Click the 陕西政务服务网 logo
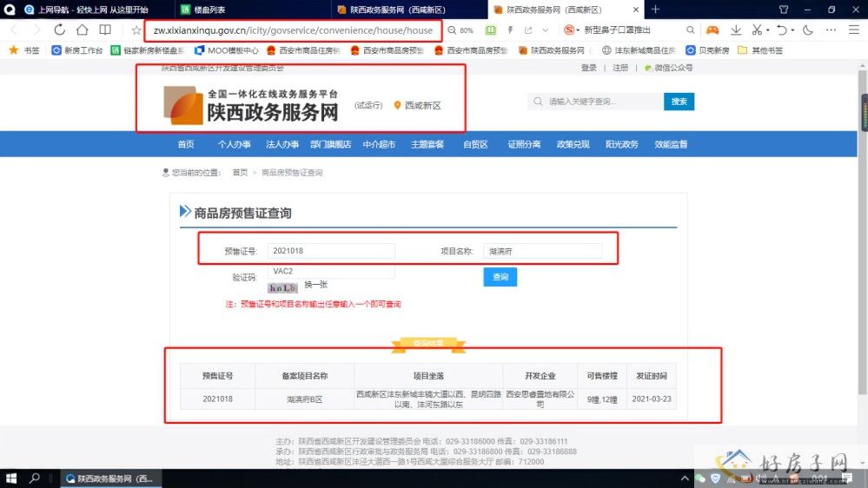The width and height of the screenshot is (868, 488). click(x=251, y=104)
